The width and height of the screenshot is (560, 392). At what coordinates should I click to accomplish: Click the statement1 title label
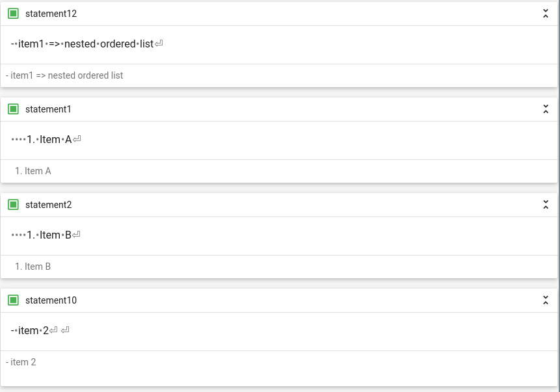(48, 109)
